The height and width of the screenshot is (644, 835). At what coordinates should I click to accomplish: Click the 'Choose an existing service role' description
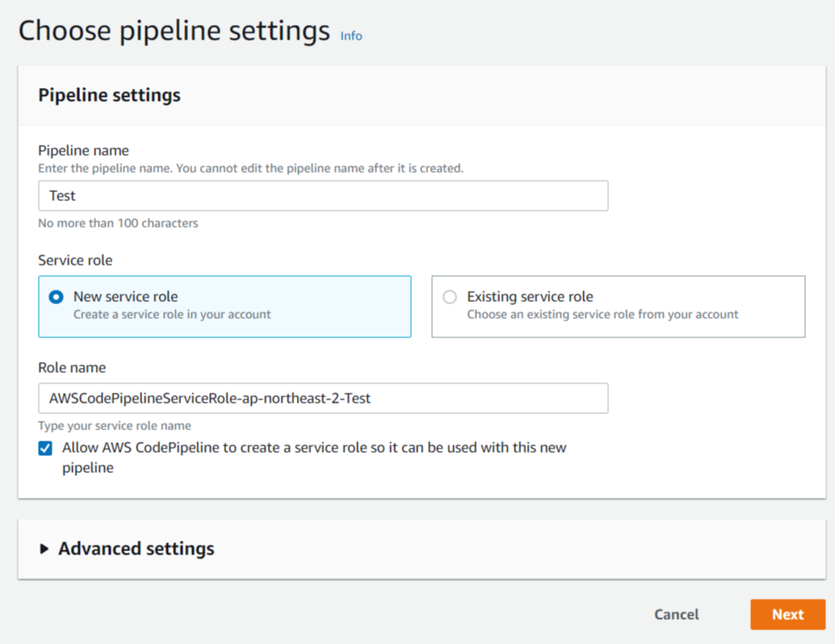tap(602, 315)
